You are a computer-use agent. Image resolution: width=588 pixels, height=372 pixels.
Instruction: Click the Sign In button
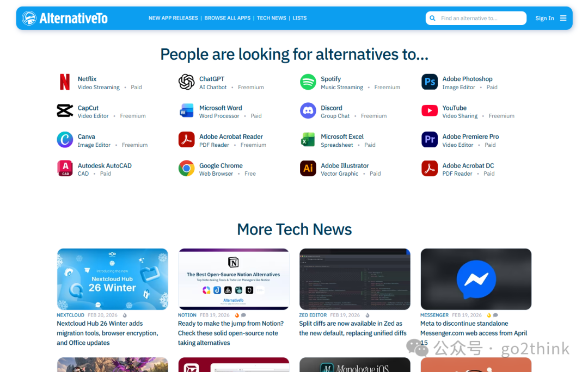tap(544, 18)
